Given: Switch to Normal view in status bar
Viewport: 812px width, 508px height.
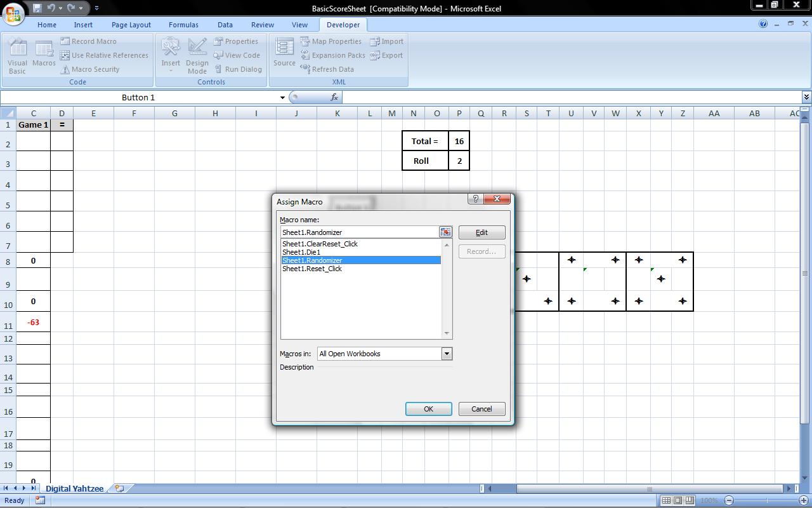Looking at the screenshot, I should (x=666, y=500).
